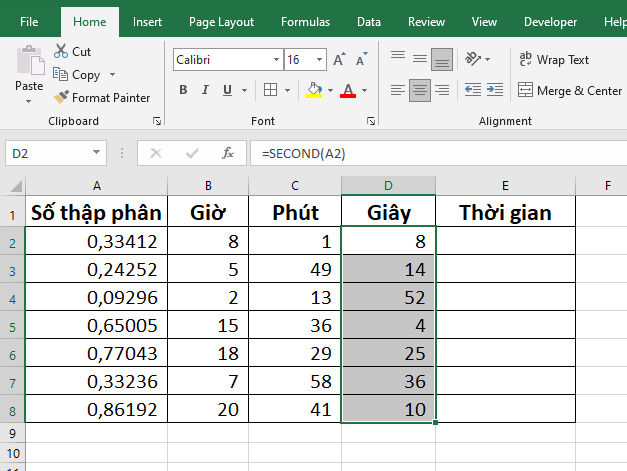The image size is (627, 471).
Task: Apply center horizontal alignment
Action: (420, 91)
